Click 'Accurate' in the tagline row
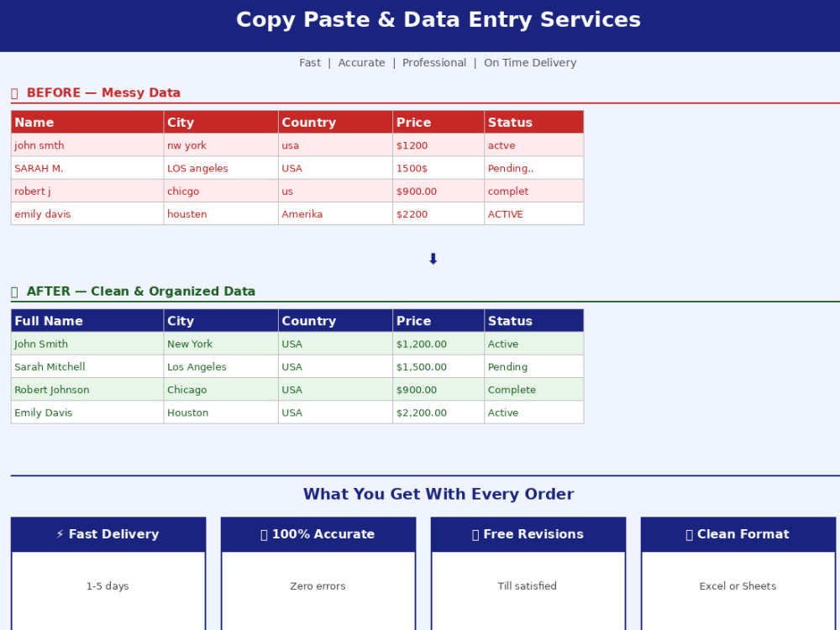The height and width of the screenshot is (630, 840). point(361,63)
